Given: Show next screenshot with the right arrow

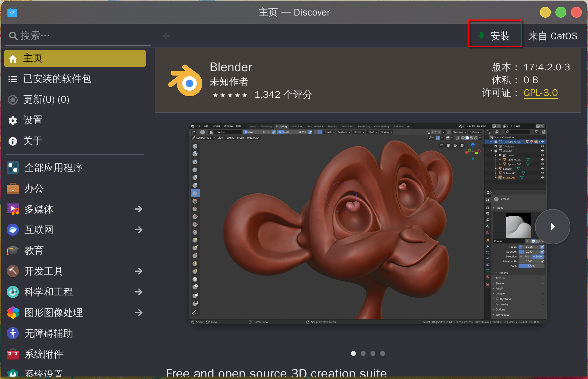Looking at the screenshot, I should pos(552,227).
